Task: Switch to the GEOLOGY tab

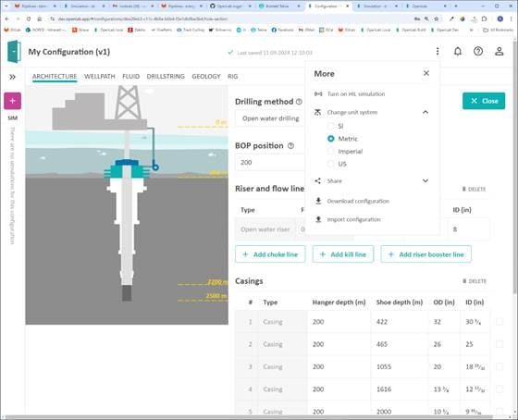Action: [x=206, y=77]
